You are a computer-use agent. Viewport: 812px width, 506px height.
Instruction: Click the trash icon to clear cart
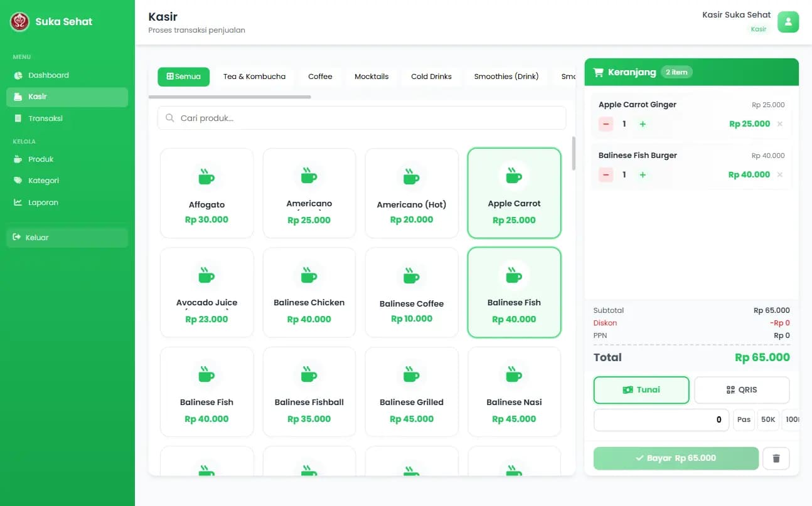tap(776, 458)
